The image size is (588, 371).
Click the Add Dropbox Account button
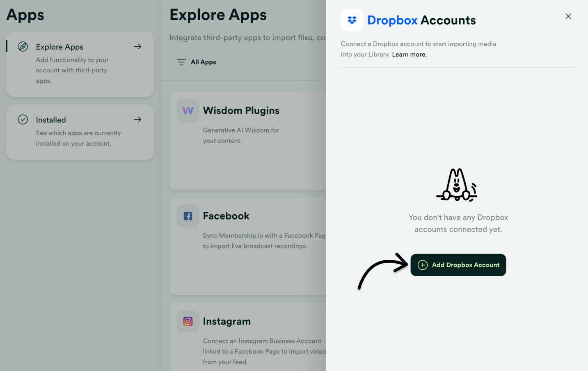click(x=458, y=265)
